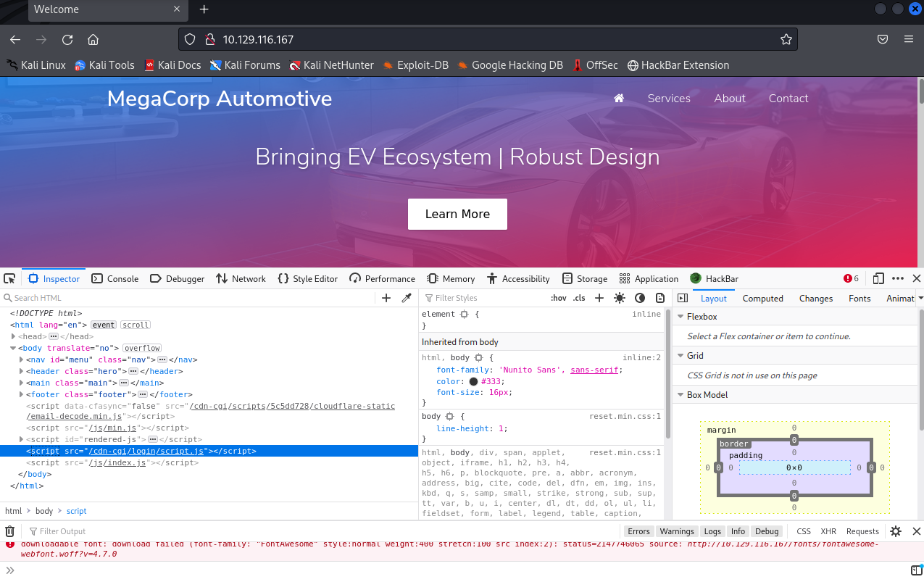Screen dimensions: 924x582
Task: Click the Search HTML field
Action: click(x=188, y=298)
